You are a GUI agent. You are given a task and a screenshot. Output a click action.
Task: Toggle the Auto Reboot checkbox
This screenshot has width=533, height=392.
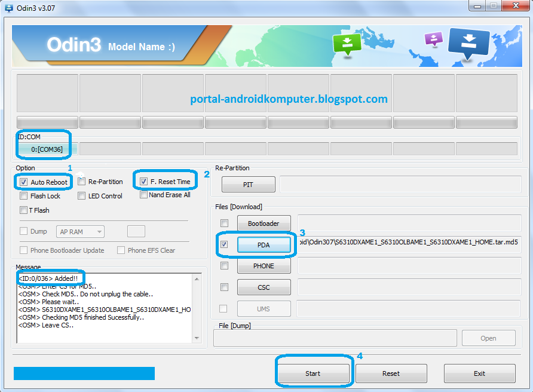[x=23, y=182]
